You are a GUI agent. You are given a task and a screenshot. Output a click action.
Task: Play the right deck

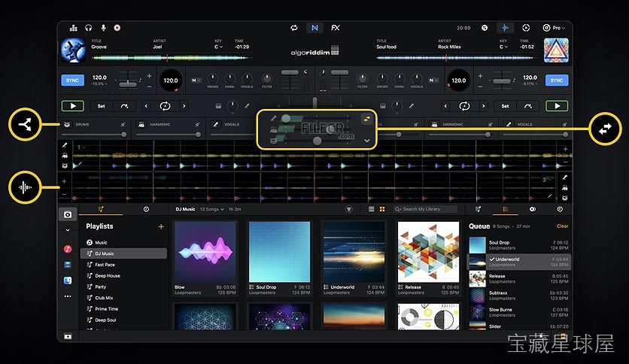pyautogui.click(x=557, y=106)
